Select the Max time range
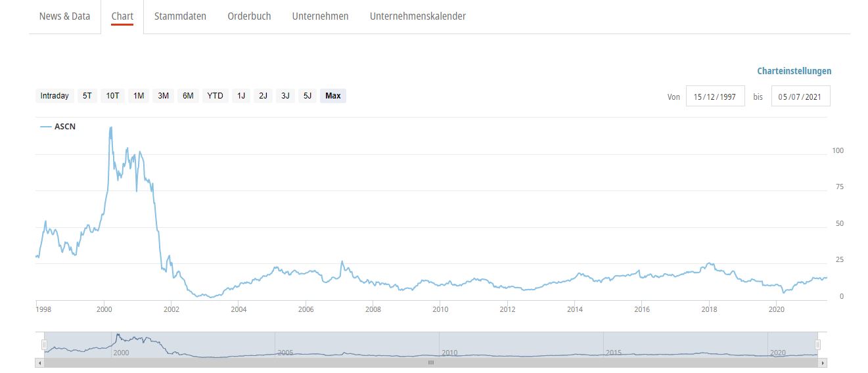Image resolution: width=868 pixels, height=373 pixels. click(333, 96)
